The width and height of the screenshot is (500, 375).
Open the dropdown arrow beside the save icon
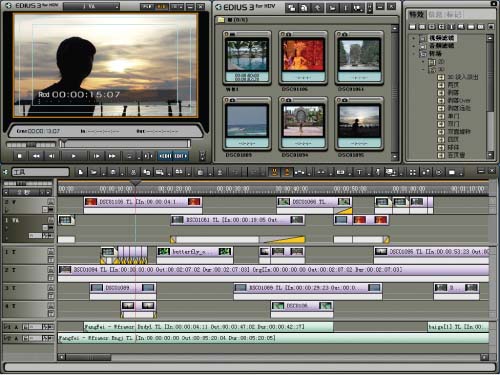[x=122, y=173]
